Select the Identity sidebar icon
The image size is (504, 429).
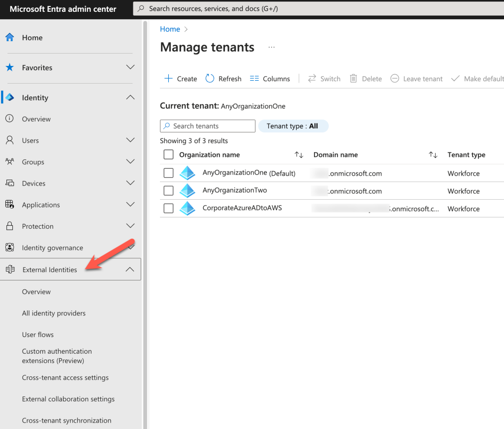coord(9,97)
